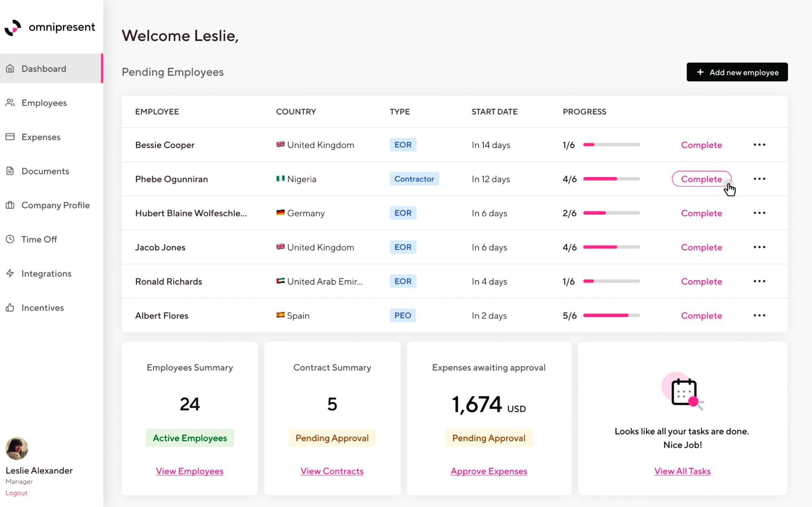Click the 1,674 USD expenses amount

click(x=489, y=405)
